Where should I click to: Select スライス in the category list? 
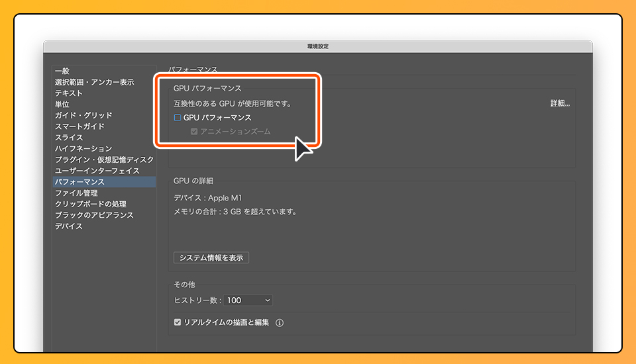point(104,138)
